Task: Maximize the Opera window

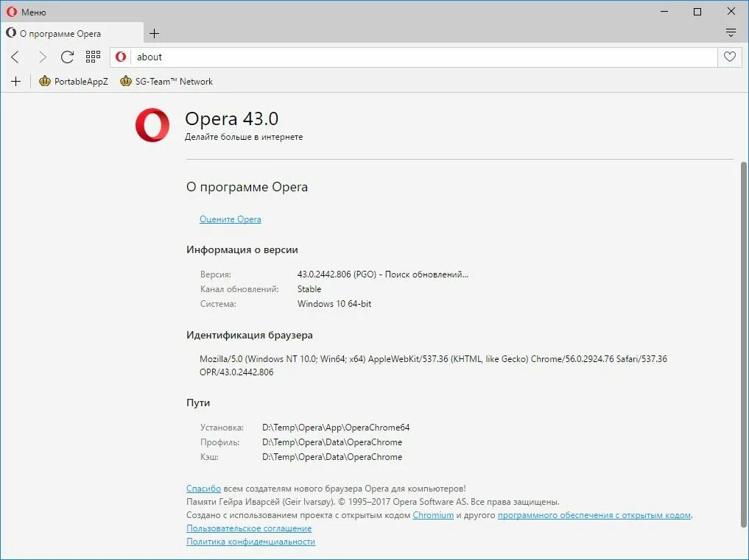Action: click(x=697, y=12)
